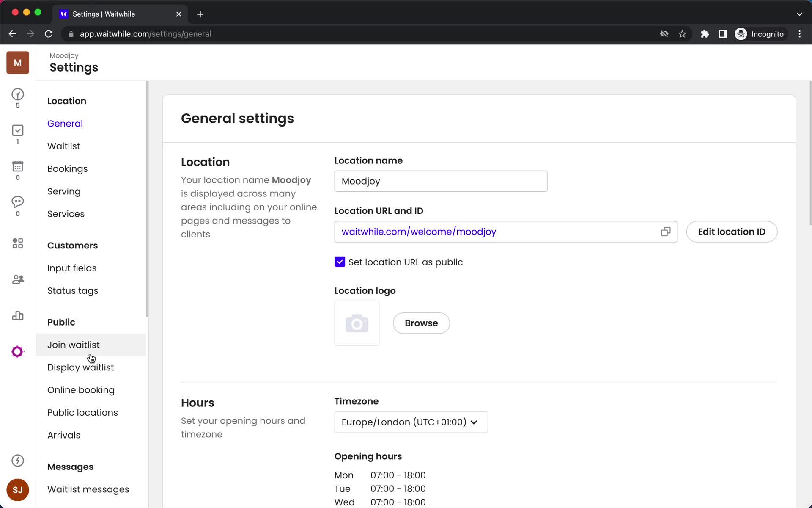Expand Public section in sidebar
Screen dimensions: 812x508
(61, 322)
